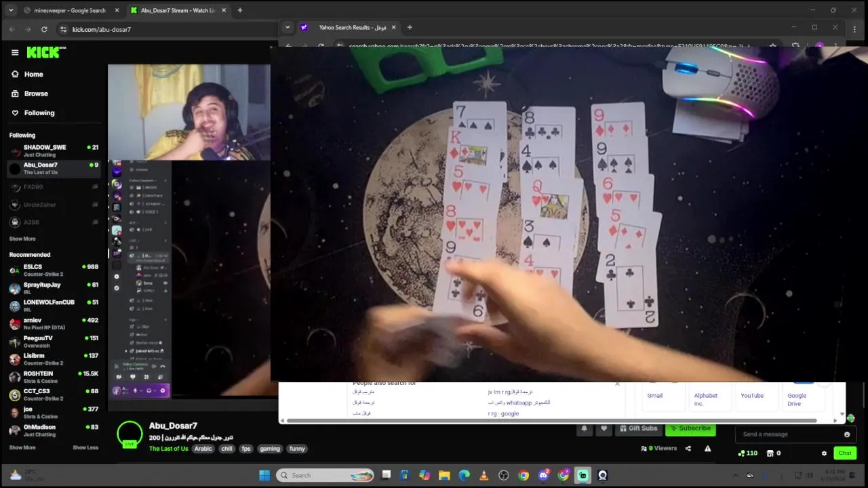This screenshot has height=488, width=868.
Task: Open File Explorer from the taskbar
Action: click(444, 475)
